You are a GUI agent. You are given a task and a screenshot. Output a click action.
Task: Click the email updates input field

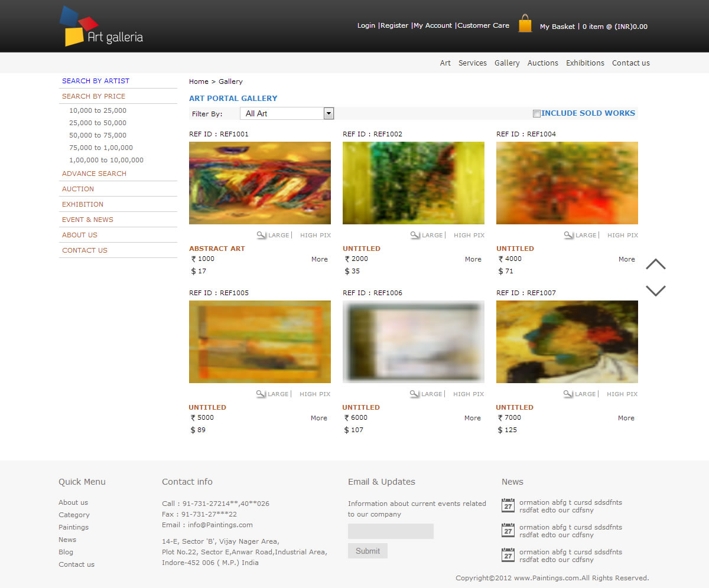(x=391, y=531)
